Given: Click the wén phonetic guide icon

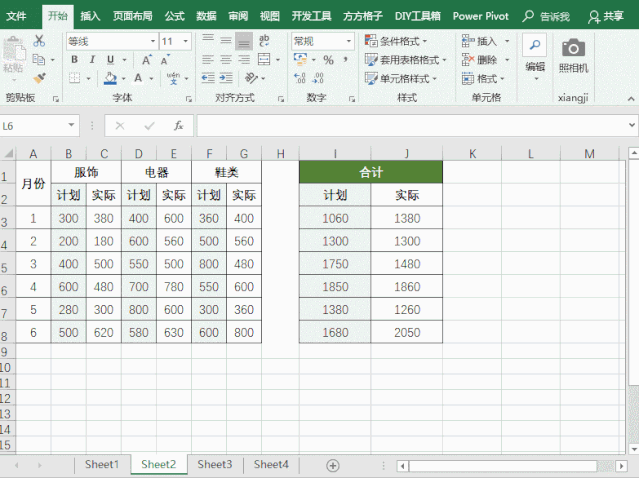Looking at the screenshot, I should pos(173,78).
